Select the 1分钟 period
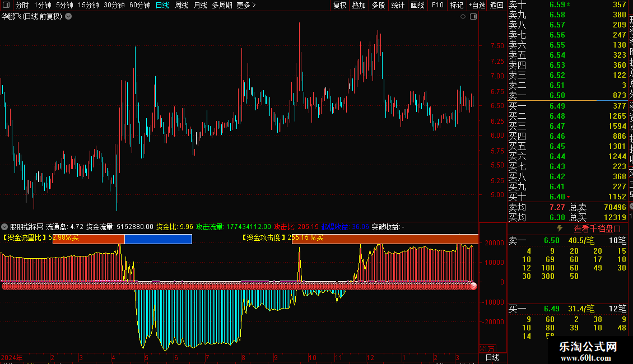The image size is (633, 364). 43,5
